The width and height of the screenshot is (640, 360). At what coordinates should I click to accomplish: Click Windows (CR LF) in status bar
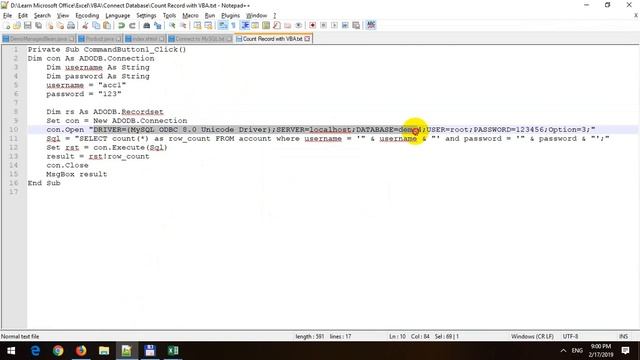point(532,336)
